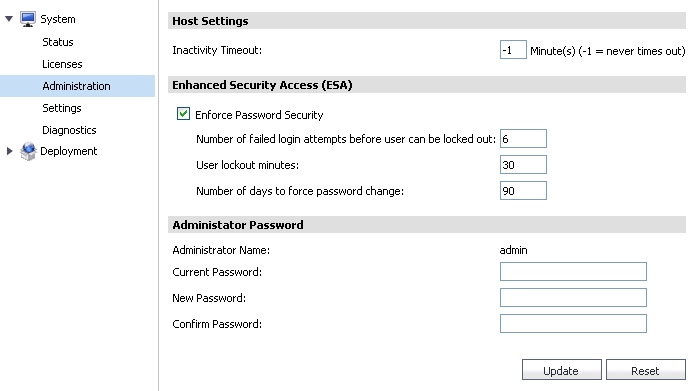697x391 pixels.
Task: Collapse the System tree node arrow
Action: [9, 19]
